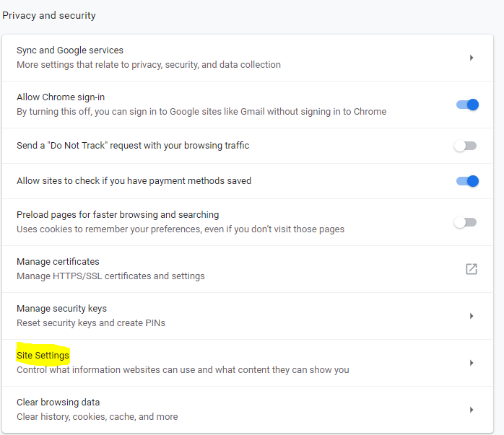Click 'Control what information websites can use' description

tap(183, 370)
